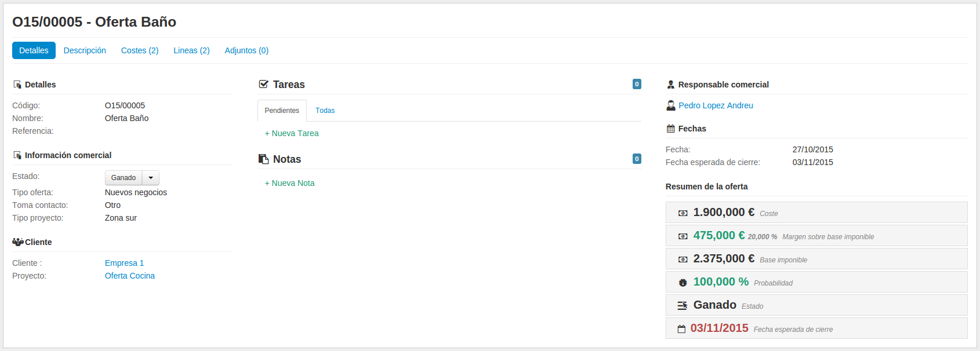
Task: Click the Ganado Estado summary text
Action: pyautogui.click(x=715, y=305)
